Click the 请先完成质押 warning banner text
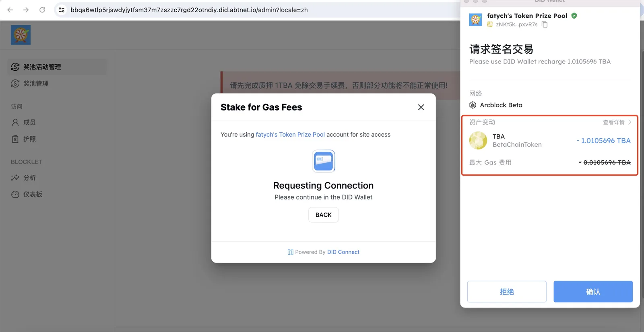The height and width of the screenshot is (332, 644). (339, 85)
